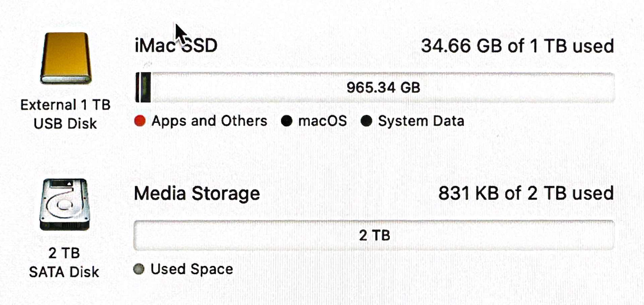Click the red Apps and Others dot
The width and height of the screenshot is (644, 305).
point(140,121)
